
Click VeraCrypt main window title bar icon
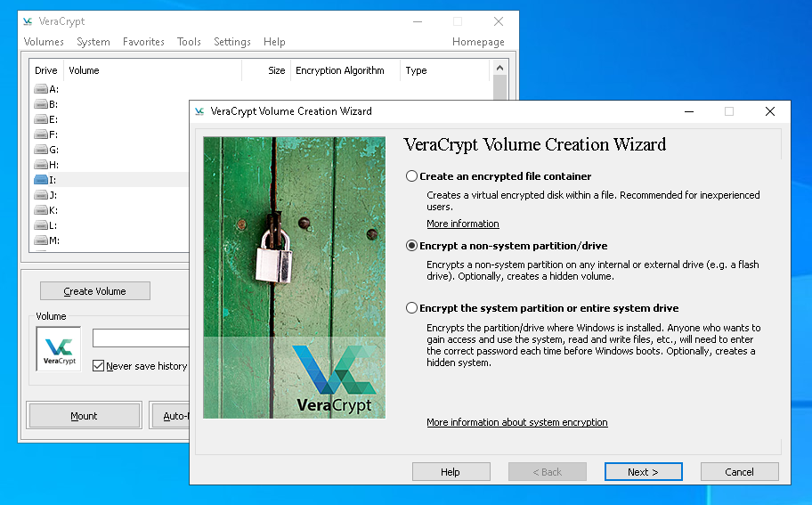(28, 21)
